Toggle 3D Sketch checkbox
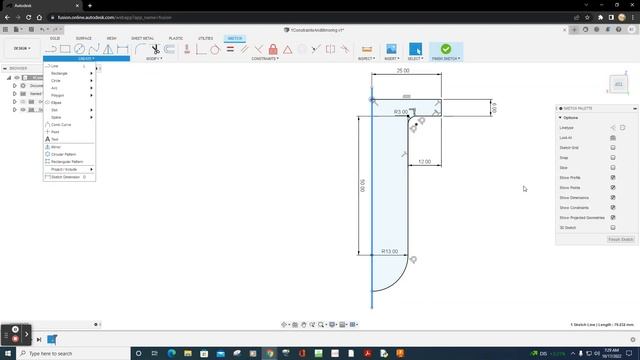 [613, 227]
